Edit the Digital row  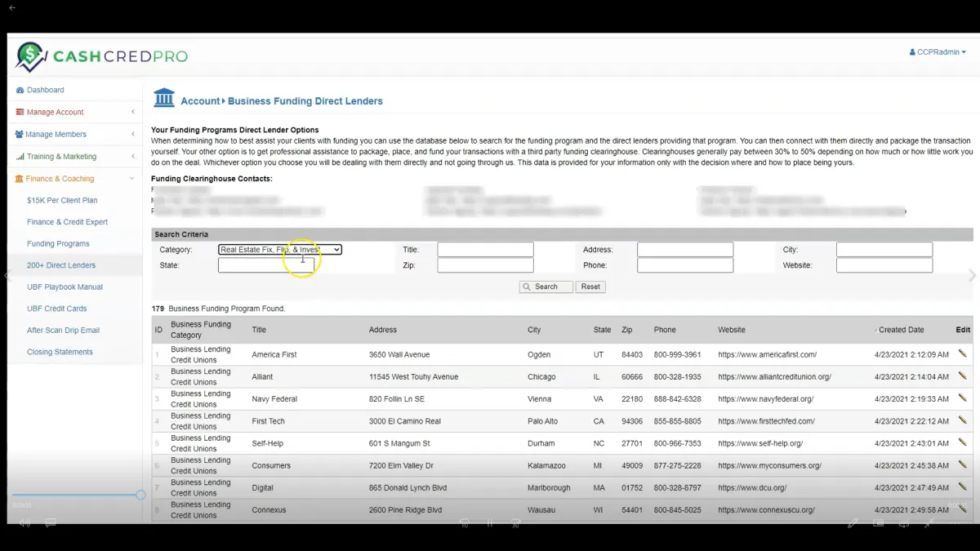tap(962, 486)
